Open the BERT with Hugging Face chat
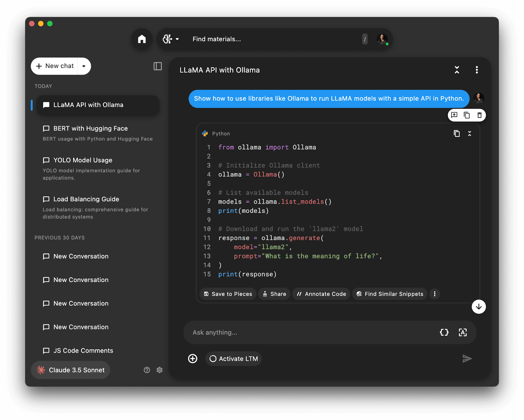 pos(98,133)
